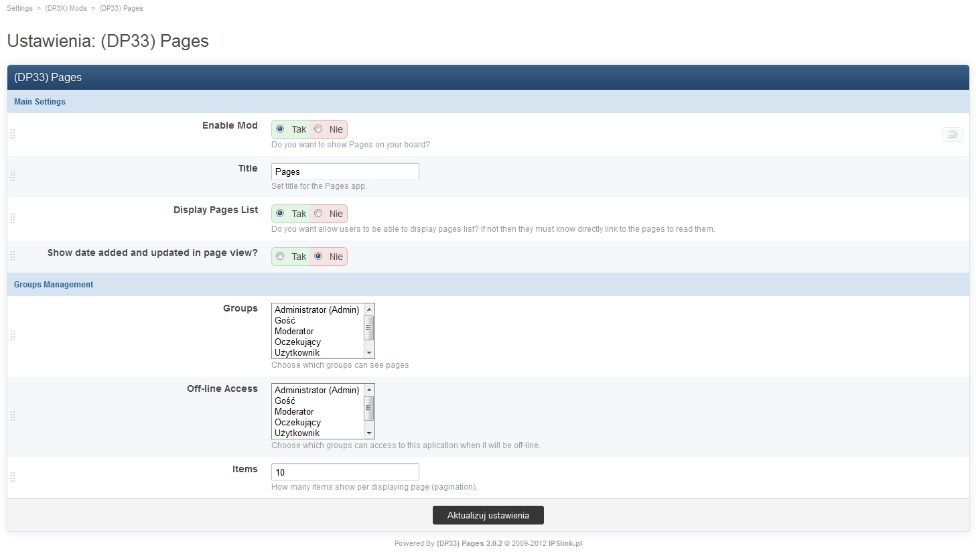Go to (DP3X) Mods breadcrumb
Viewport: 976px width, 560px height.
66,8
